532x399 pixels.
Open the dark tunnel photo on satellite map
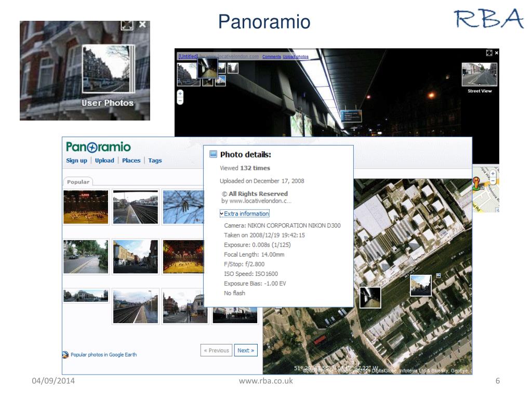(x=370, y=298)
